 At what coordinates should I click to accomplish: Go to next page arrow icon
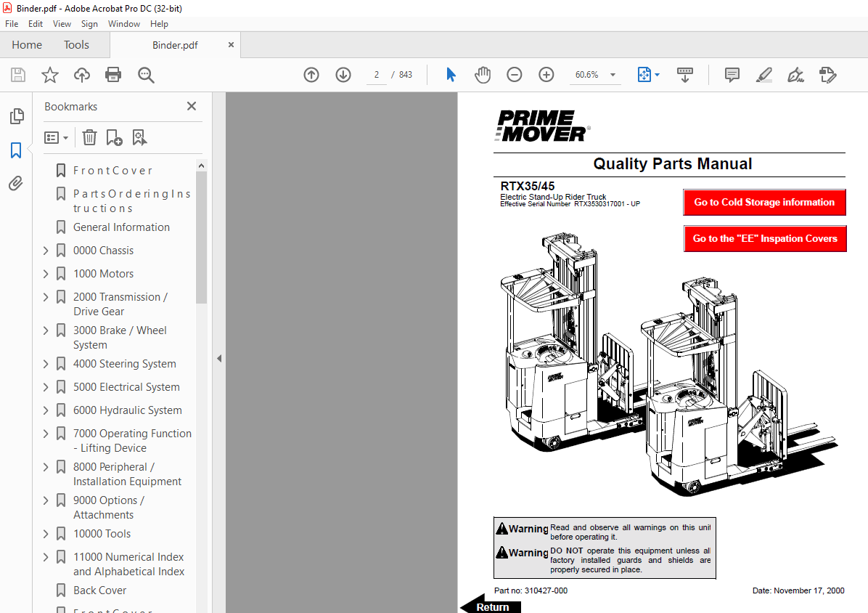[x=343, y=75]
